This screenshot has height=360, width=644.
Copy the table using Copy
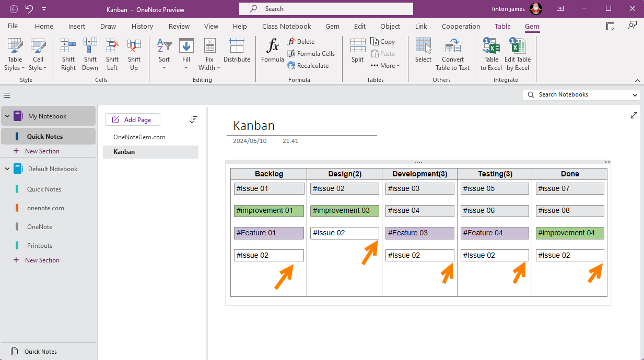click(x=383, y=42)
